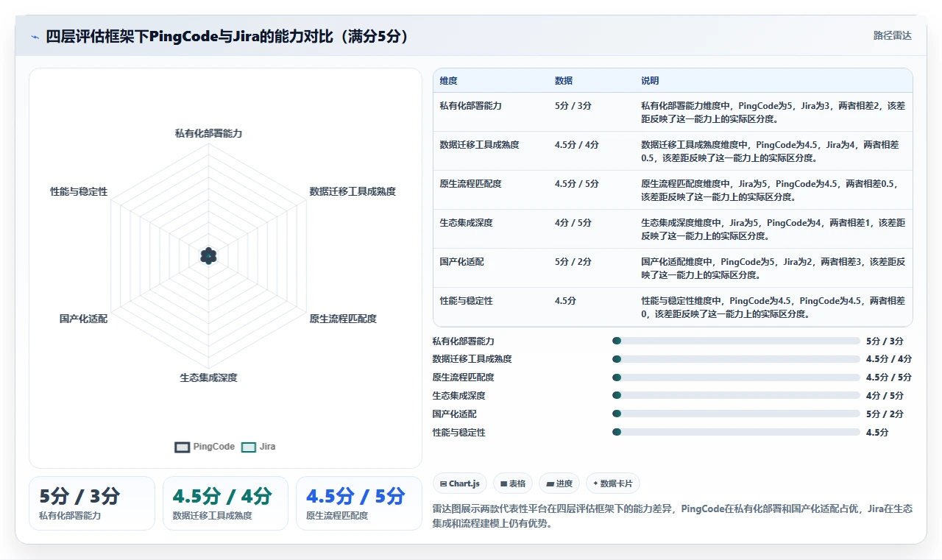
Task: Open the 4.5分 / 4分 stat card
Action: 225,503
